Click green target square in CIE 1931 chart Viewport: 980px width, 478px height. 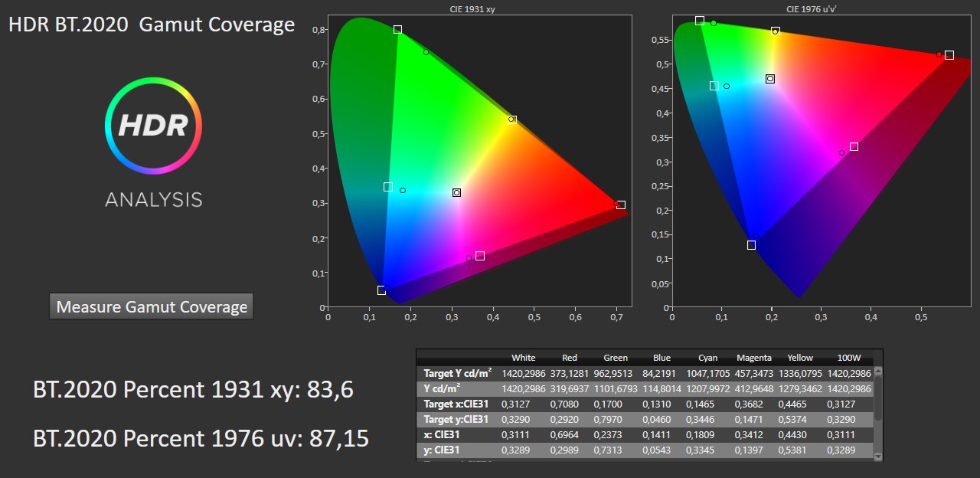click(397, 30)
